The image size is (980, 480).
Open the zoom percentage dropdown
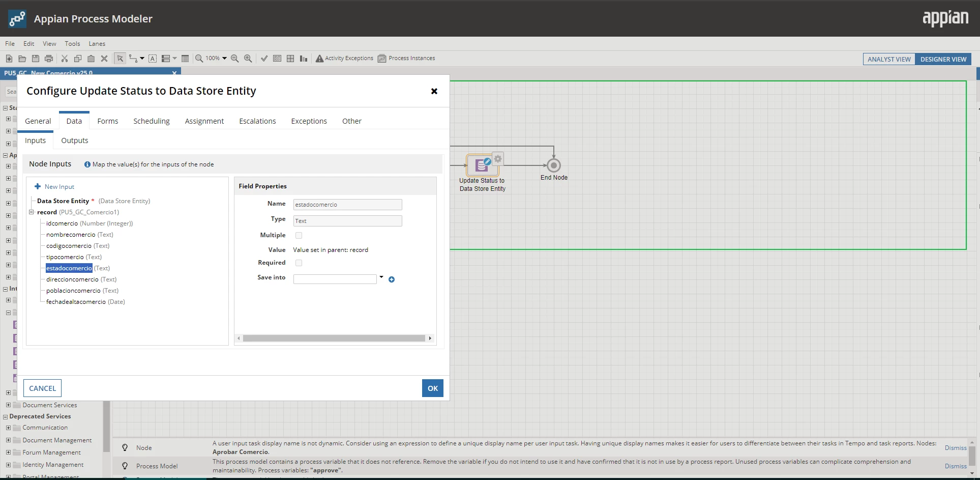pos(224,59)
